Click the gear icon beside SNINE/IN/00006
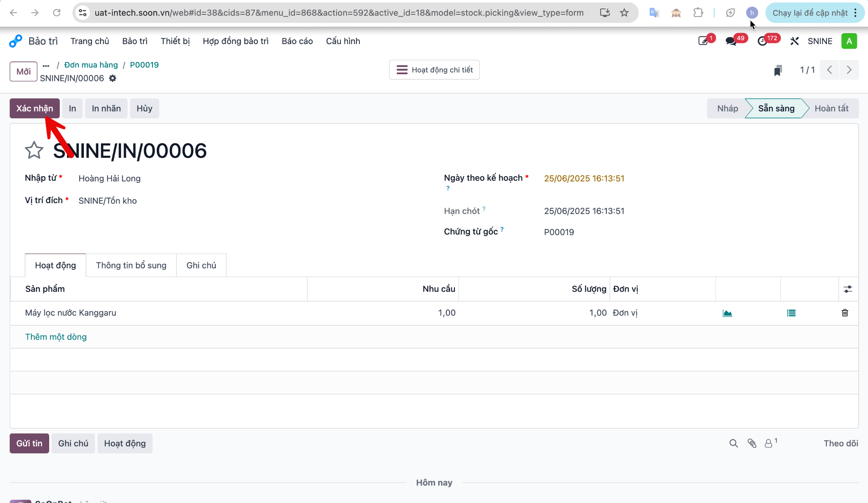Screen dimensions: 868x503 click(112, 78)
